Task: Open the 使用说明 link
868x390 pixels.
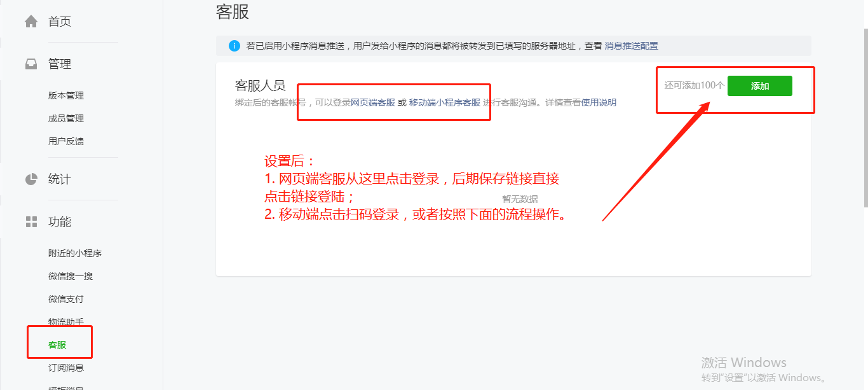Action: coord(599,102)
